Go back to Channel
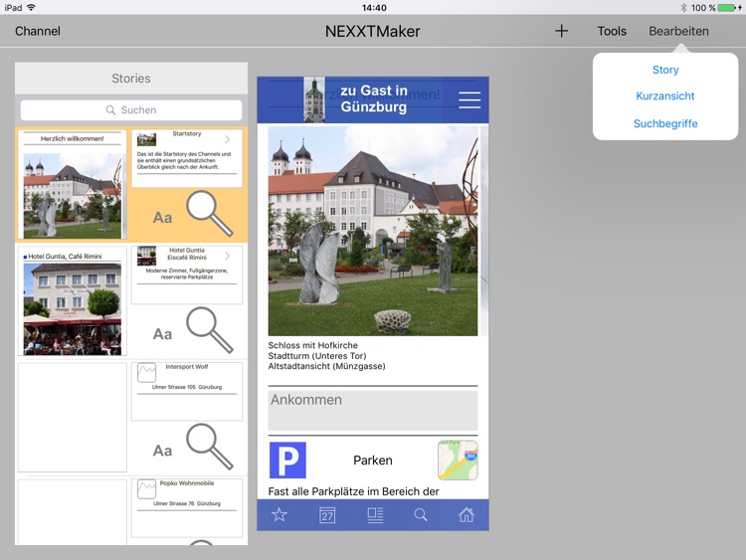This screenshot has height=560, width=746. point(38,31)
